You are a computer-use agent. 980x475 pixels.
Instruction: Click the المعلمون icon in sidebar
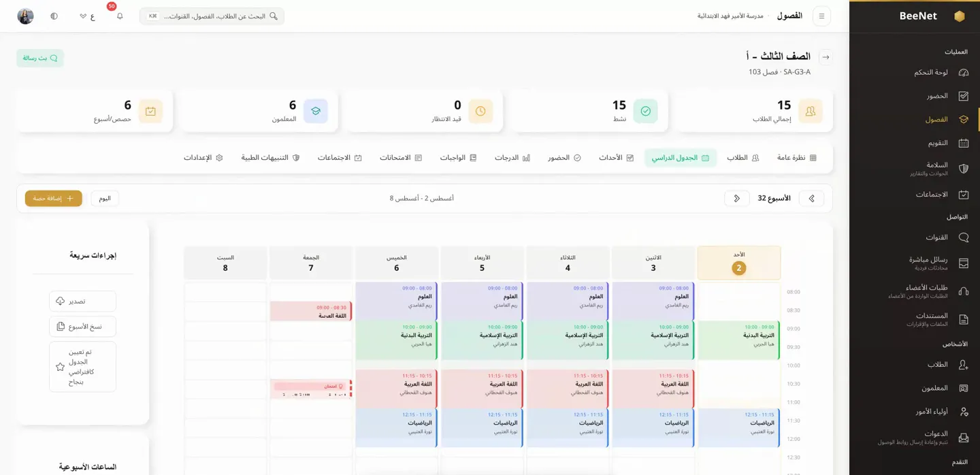point(964,388)
